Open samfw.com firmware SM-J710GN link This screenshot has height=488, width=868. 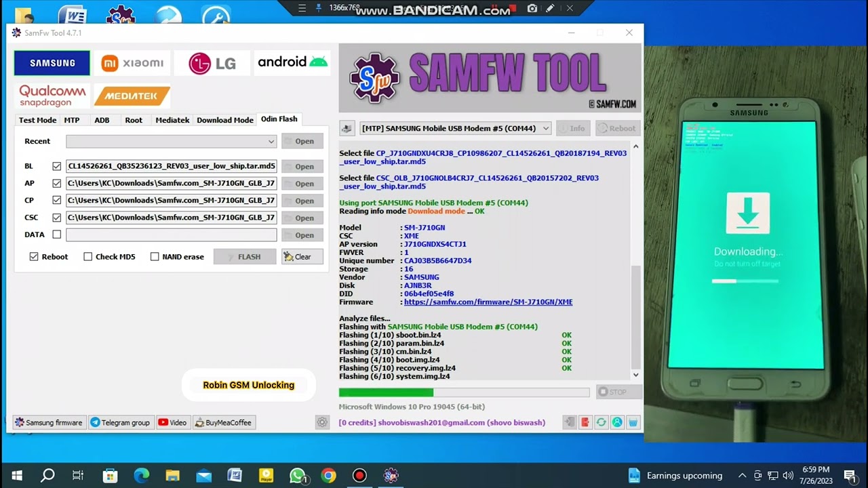(488, 302)
